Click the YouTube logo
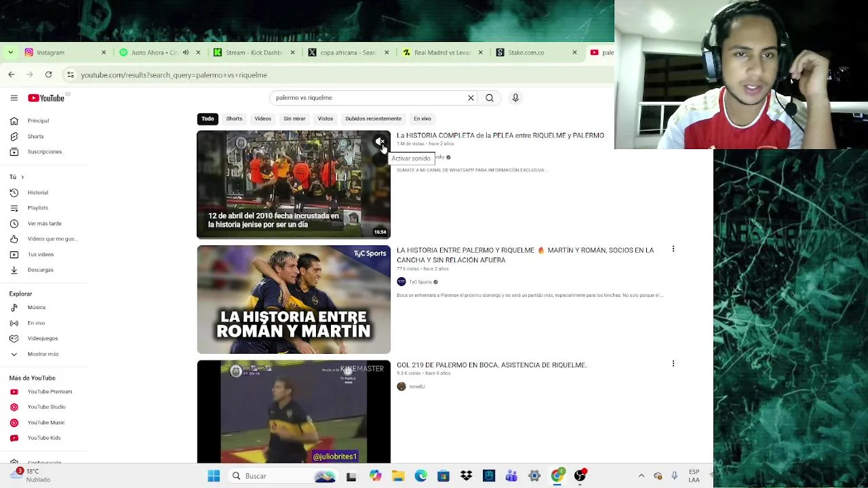Image resolution: width=868 pixels, height=488 pixels. click(x=46, y=98)
